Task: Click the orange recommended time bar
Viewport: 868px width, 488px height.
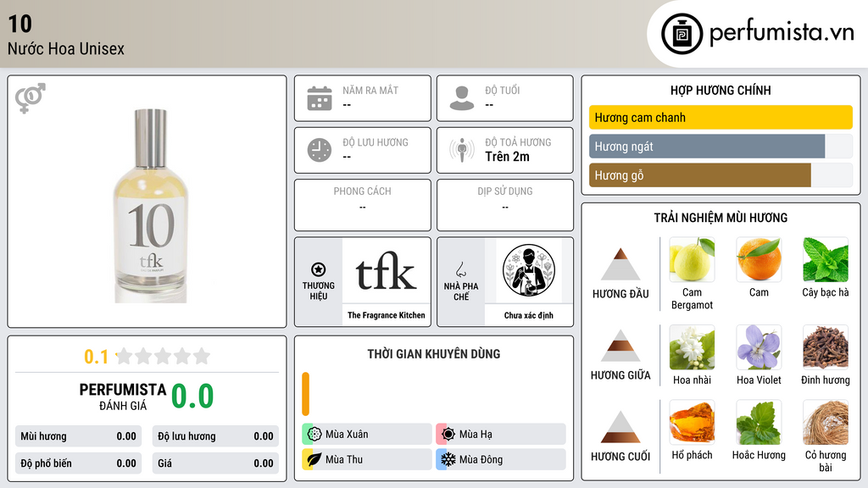Action: point(305,394)
